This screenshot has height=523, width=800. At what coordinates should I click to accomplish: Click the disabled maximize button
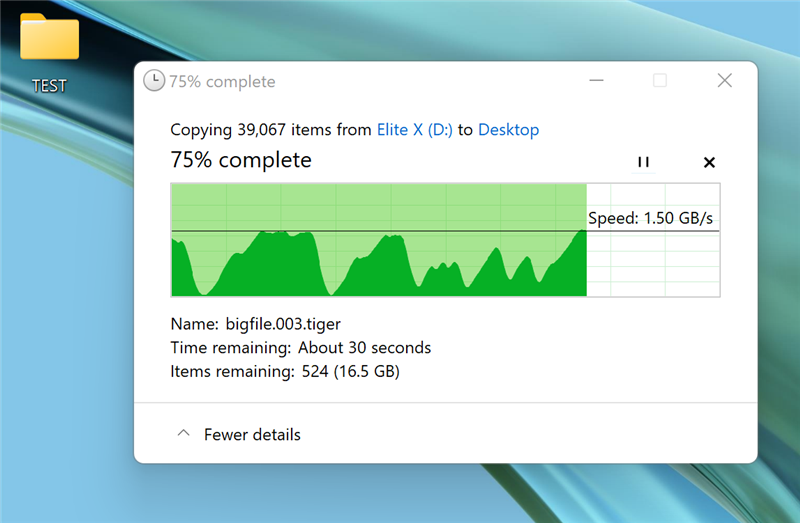pos(660,81)
